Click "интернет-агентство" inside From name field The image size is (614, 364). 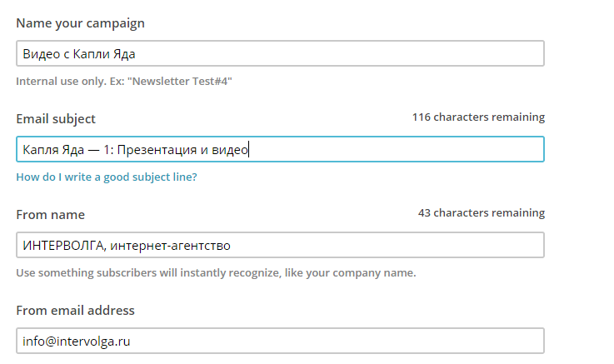click(170, 246)
